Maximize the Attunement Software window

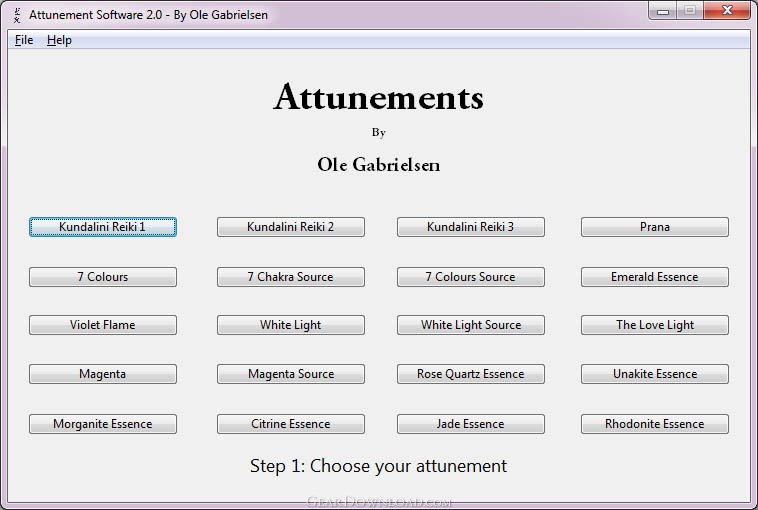click(x=690, y=11)
